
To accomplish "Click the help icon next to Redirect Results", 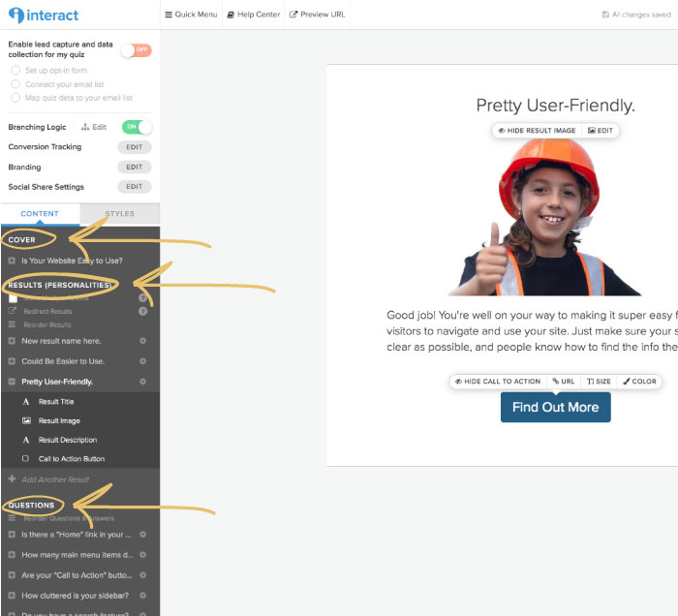I will click(142, 311).
